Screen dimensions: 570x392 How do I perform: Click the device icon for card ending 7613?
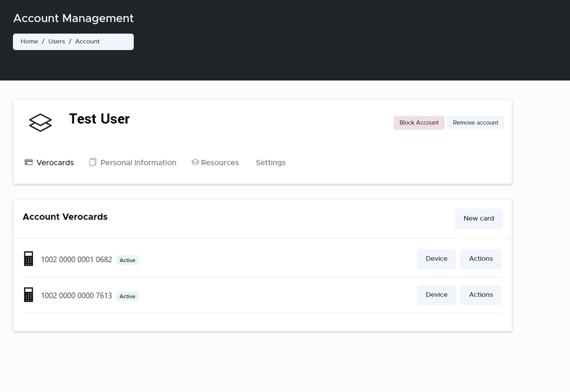[29, 295]
